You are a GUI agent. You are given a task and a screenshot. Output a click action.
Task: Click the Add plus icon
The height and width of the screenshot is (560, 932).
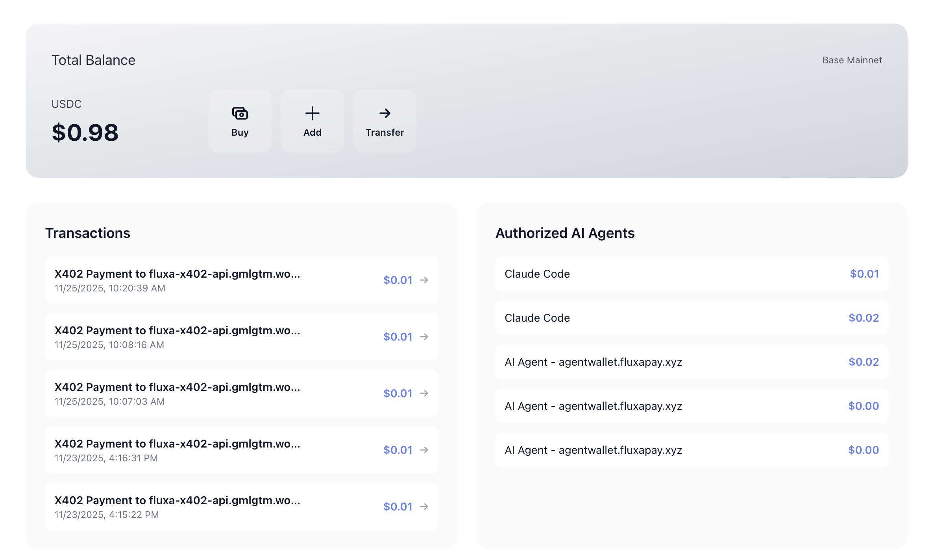[x=312, y=114]
